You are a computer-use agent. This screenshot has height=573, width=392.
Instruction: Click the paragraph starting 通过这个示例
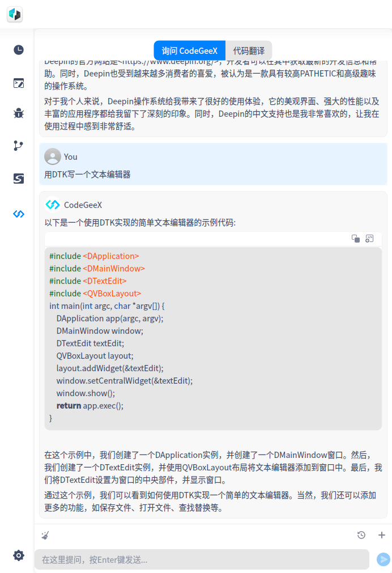(210, 502)
